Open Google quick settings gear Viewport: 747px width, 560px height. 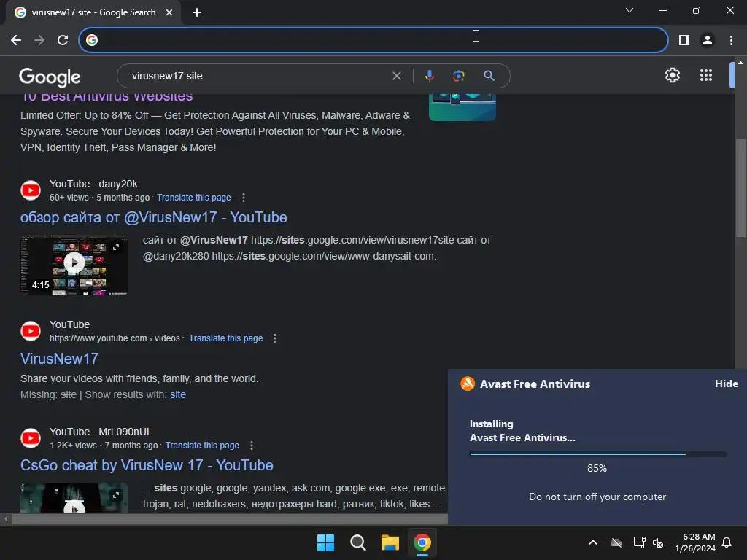pos(672,75)
